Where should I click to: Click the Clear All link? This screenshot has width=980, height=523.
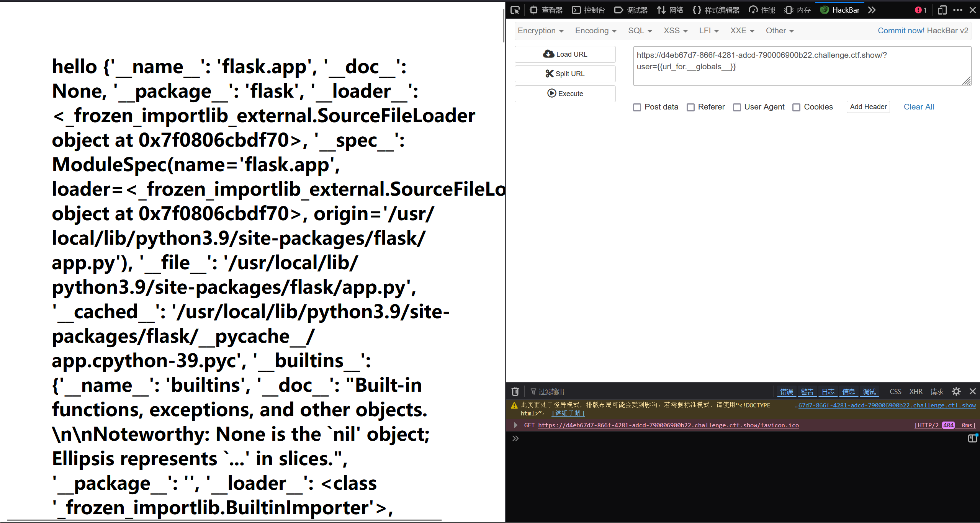pos(918,107)
